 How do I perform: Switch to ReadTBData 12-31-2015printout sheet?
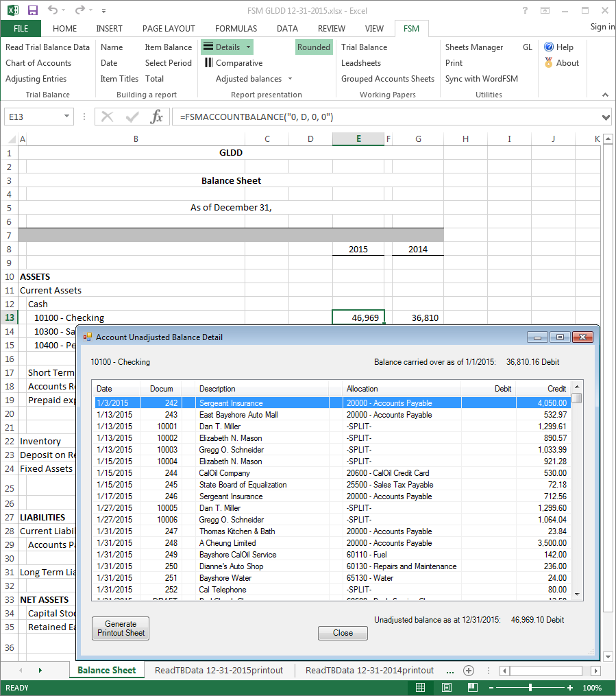click(219, 670)
